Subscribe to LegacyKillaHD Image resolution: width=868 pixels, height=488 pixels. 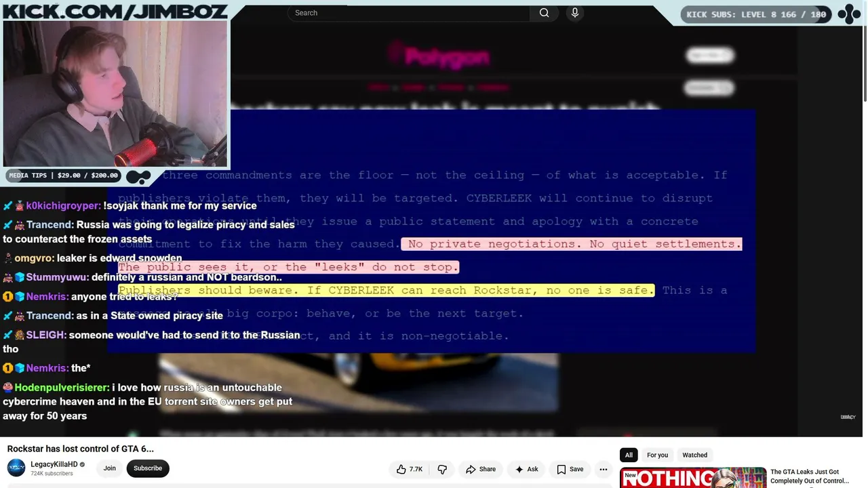tap(148, 468)
